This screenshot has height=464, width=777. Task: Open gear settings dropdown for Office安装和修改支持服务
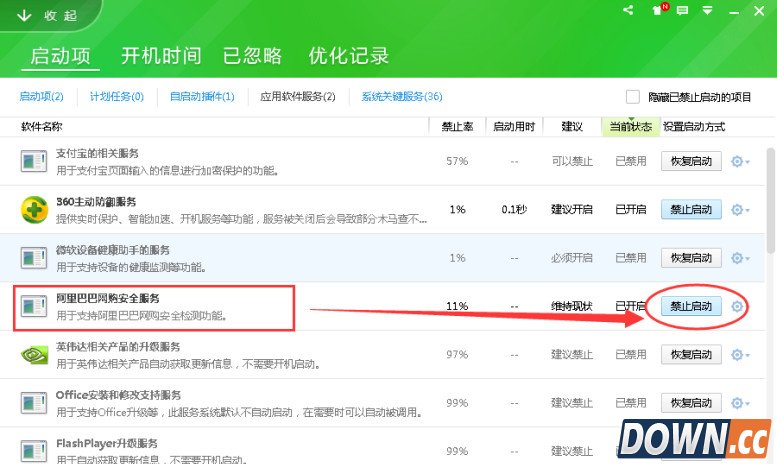click(740, 403)
